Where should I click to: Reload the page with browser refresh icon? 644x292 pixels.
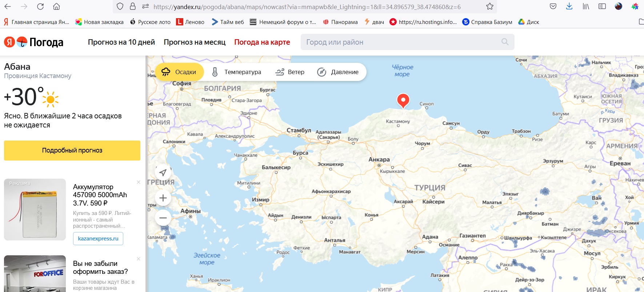(x=40, y=7)
